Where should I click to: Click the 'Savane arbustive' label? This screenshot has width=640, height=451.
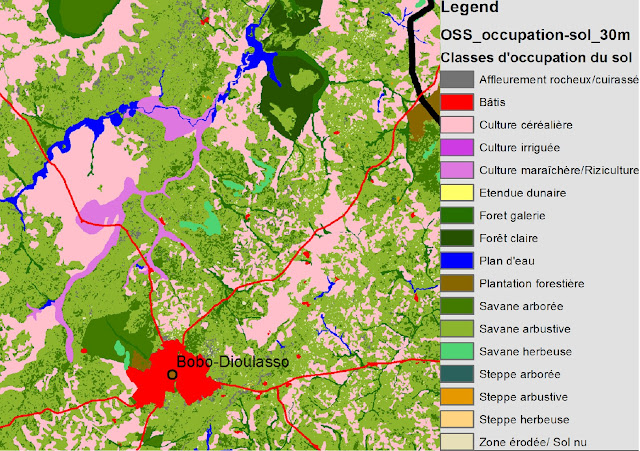pyautogui.click(x=525, y=329)
